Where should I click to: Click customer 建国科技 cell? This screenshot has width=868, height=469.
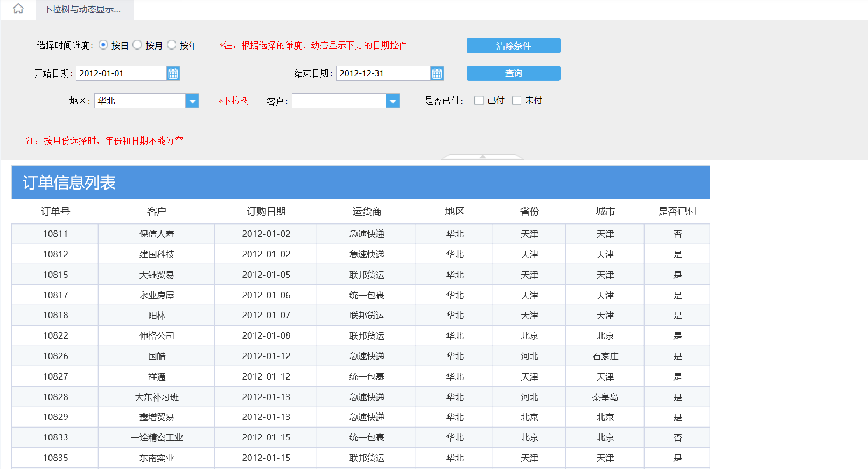[157, 254]
